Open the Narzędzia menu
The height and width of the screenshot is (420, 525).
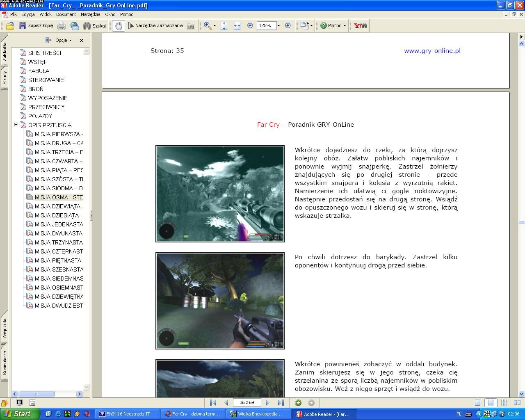tap(91, 14)
